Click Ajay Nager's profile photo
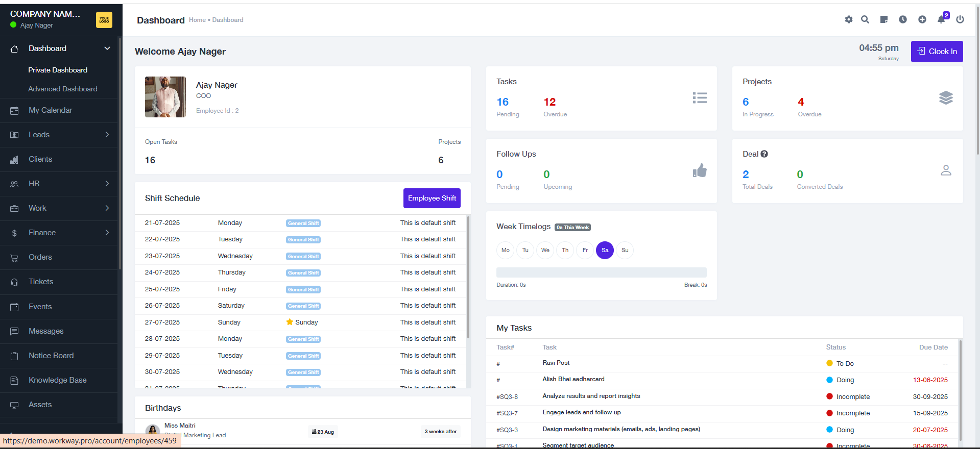Screen dimensions: 980x449 (x=165, y=97)
